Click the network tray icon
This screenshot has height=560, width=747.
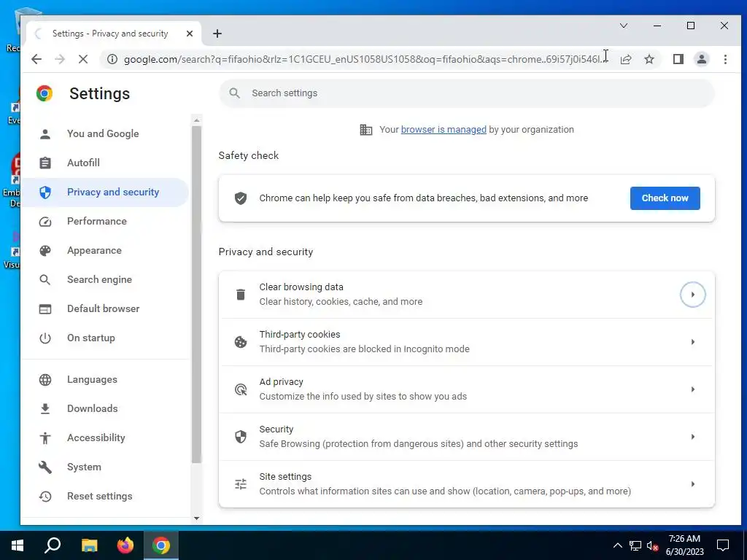[635, 545]
